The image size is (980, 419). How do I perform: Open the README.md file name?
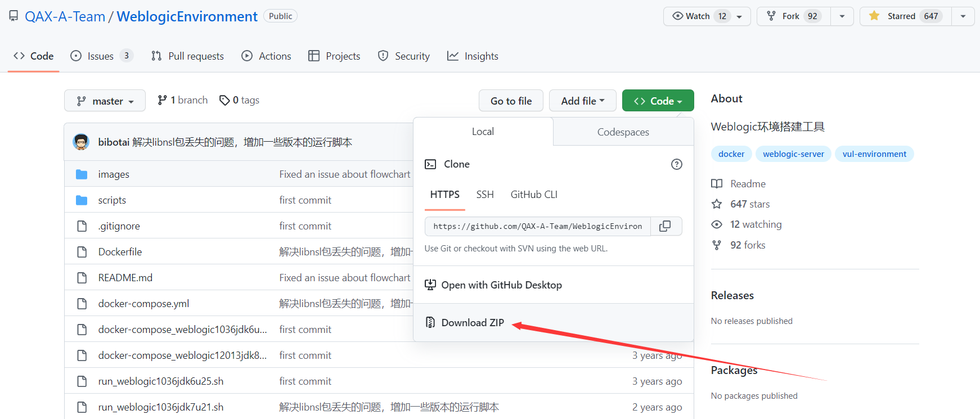point(125,278)
